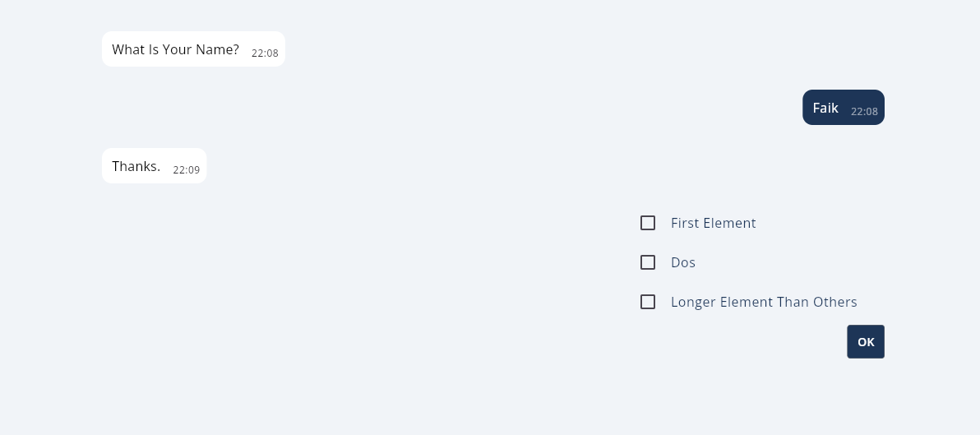Screen dimensions: 980x435
Task: Click the word Name? in the question message
Action: click(x=219, y=49)
